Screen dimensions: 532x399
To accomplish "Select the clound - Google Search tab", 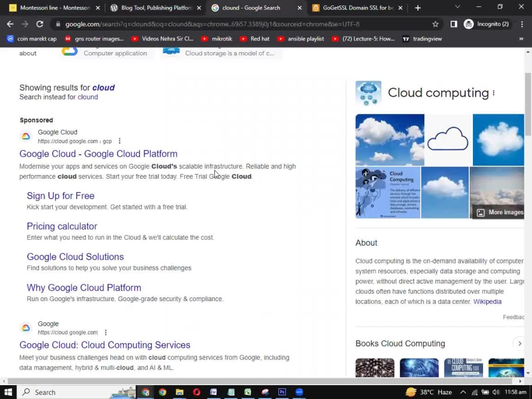I will 256,8.
